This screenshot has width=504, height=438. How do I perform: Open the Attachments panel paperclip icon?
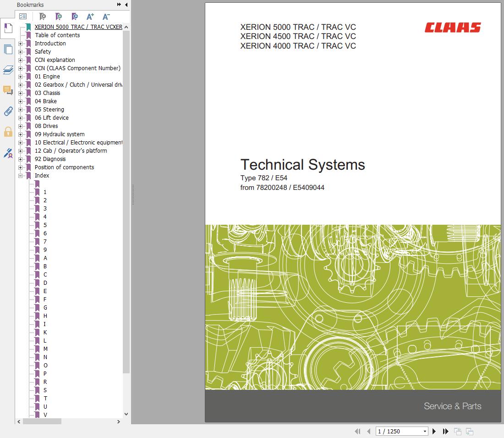pyautogui.click(x=8, y=111)
